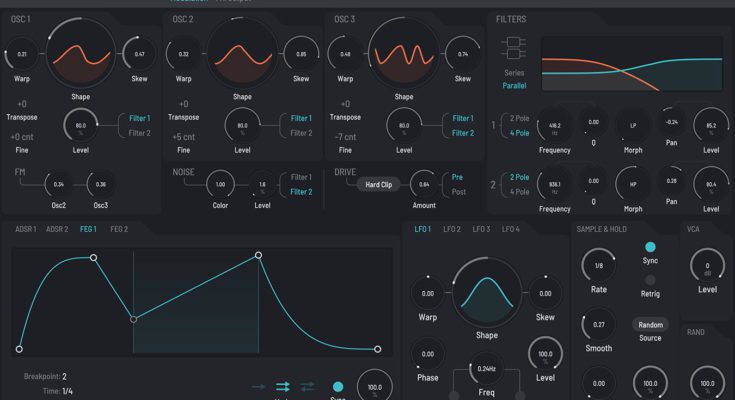Choose the ping-pong envelope mode arrows
The image size is (735, 400).
[307, 386]
